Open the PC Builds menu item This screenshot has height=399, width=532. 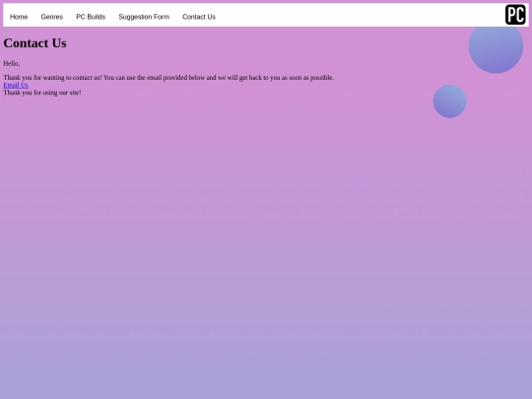[91, 17]
